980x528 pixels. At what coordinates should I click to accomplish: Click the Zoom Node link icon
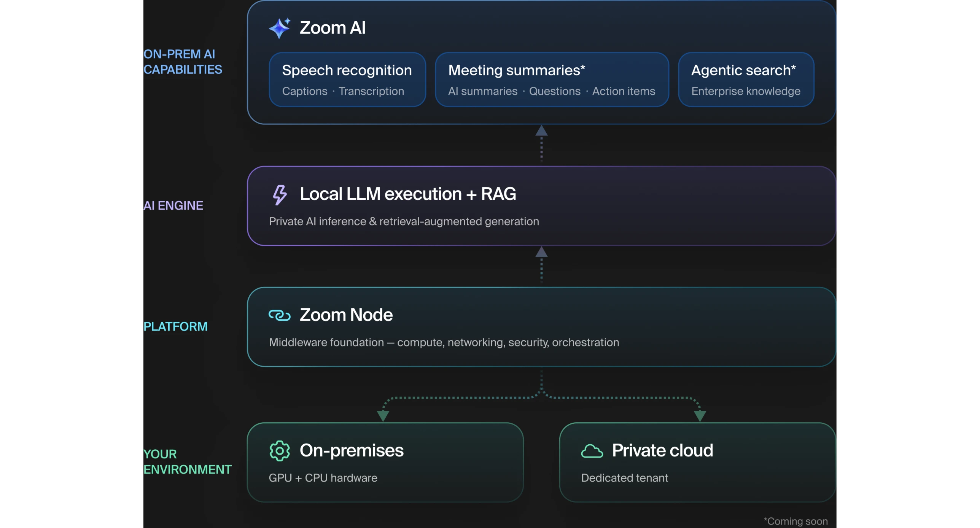click(x=280, y=315)
